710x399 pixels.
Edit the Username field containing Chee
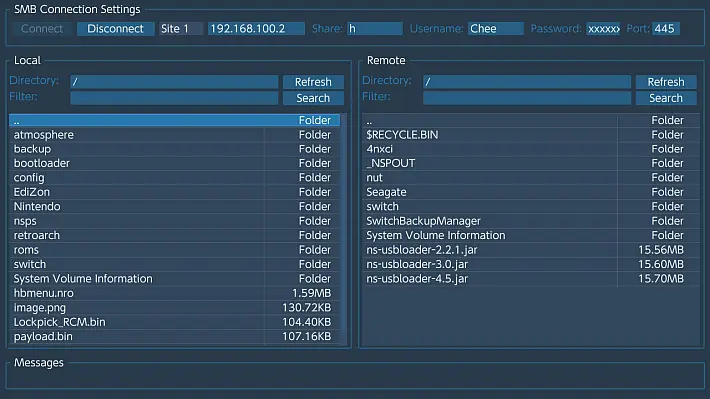(x=496, y=29)
